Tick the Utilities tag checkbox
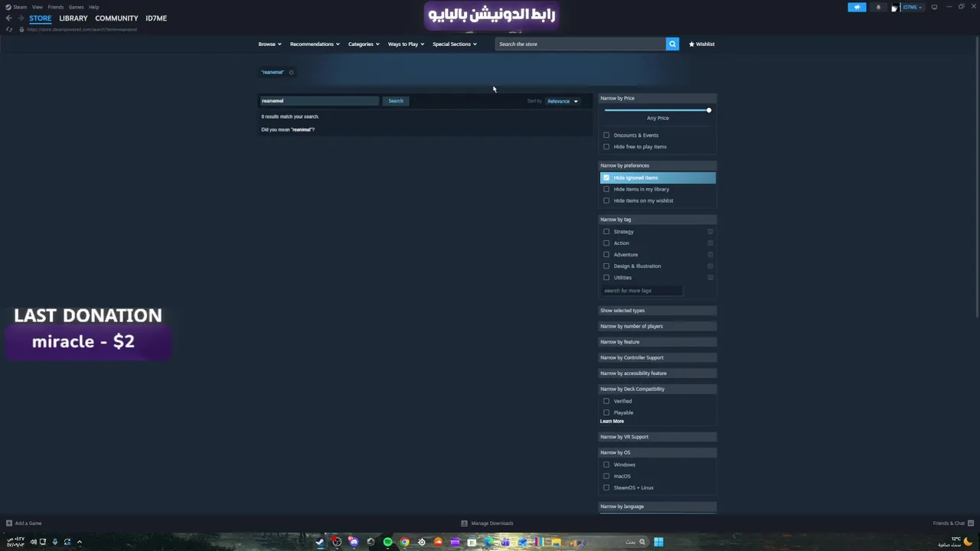The image size is (980, 551). pyautogui.click(x=606, y=278)
